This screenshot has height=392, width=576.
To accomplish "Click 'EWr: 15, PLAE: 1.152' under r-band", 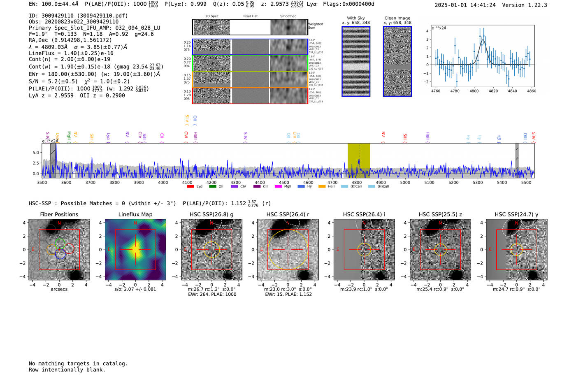I will 288,295.
